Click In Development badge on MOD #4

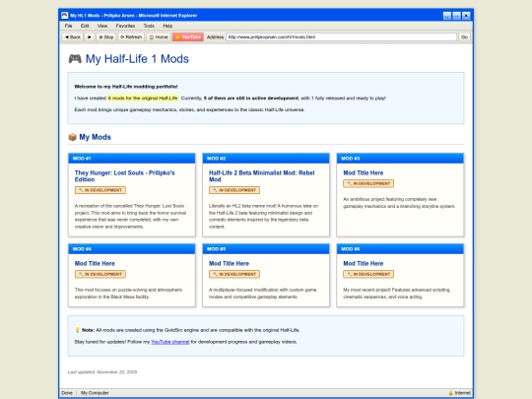(100, 274)
